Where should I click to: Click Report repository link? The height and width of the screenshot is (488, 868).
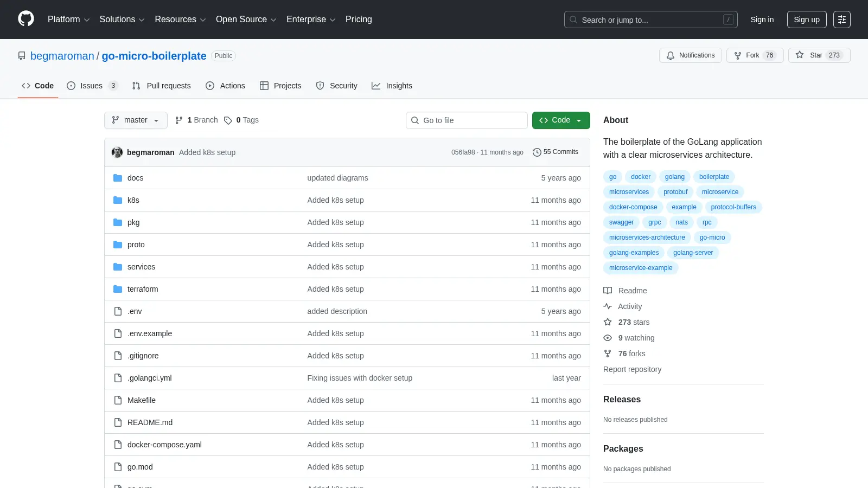tap(632, 369)
